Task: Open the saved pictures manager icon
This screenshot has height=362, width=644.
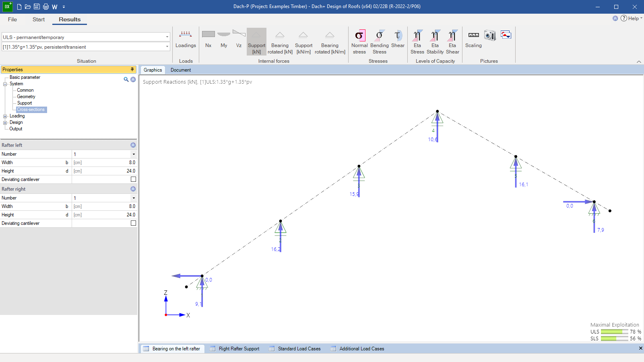Action: (506, 35)
